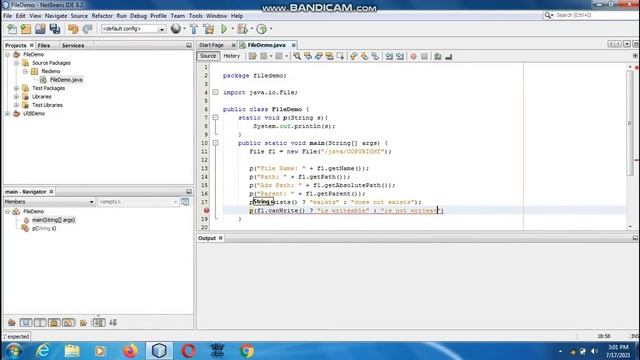Click the Save All toolbar icon
This screenshot has height=360, width=640.
55,29
